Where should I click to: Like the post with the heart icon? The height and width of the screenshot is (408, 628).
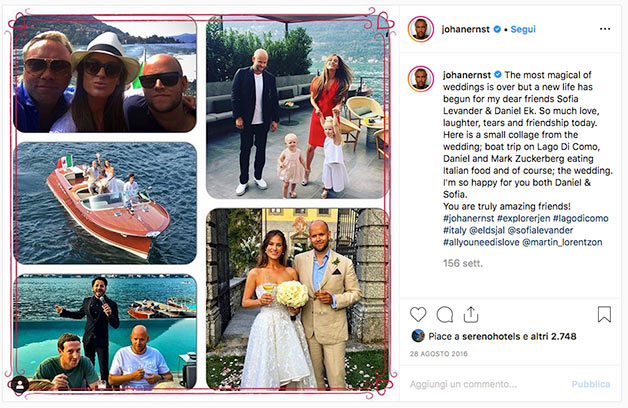tap(418, 314)
